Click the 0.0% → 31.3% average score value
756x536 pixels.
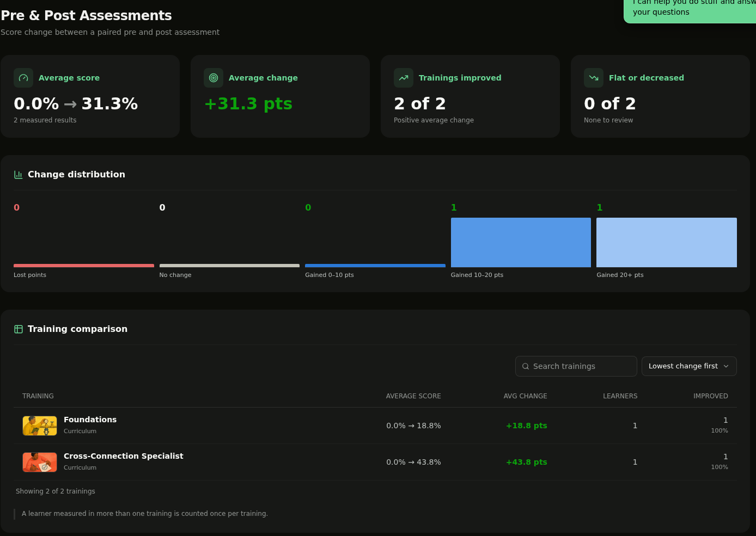pyautogui.click(x=76, y=103)
